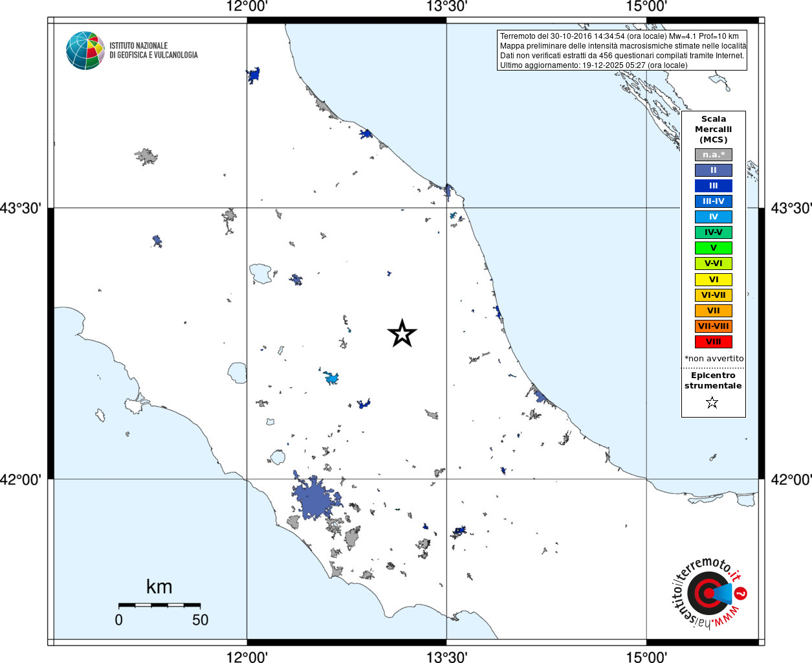Click 'ISTITUTO NAZIONALE DI GEOFISICA E VULCANOLOGIA' text
The width and height of the screenshot is (812, 663).
pos(153,51)
